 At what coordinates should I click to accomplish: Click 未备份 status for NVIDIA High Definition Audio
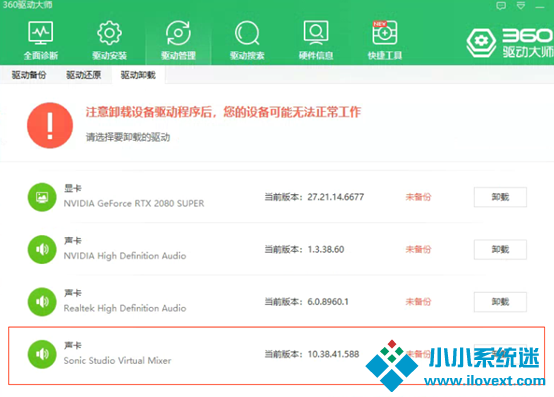(418, 249)
